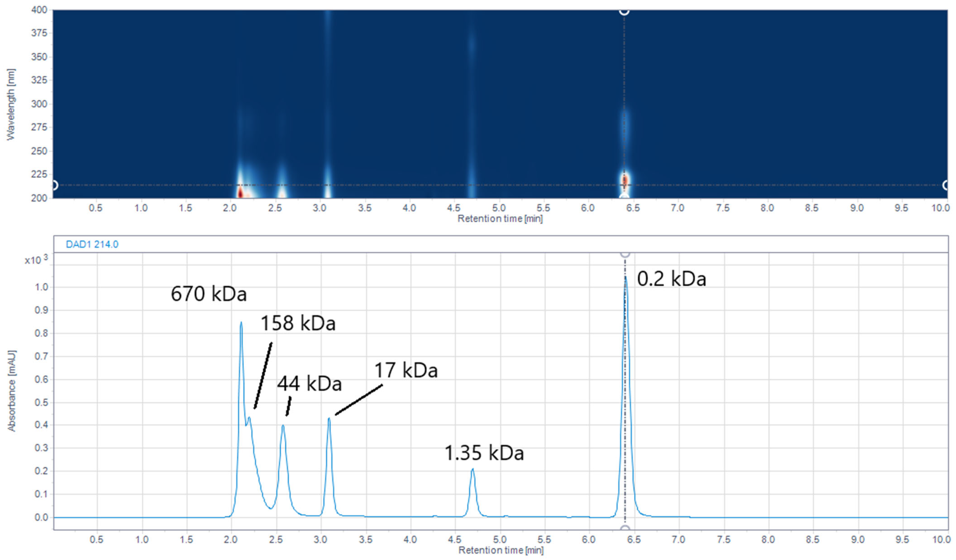Click the red hotspot at 6.4 min in the heatmap
This screenshot has width=956, height=560.
point(625,180)
